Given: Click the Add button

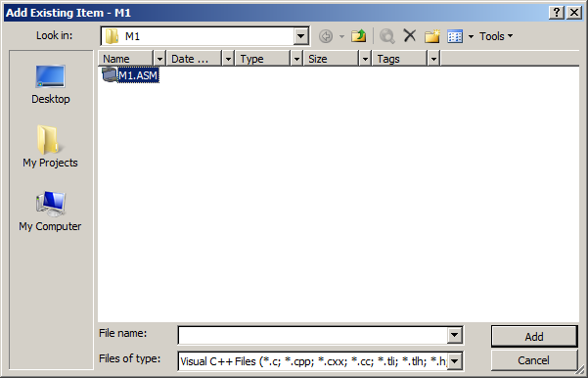Looking at the screenshot, I should tap(534, 336).
